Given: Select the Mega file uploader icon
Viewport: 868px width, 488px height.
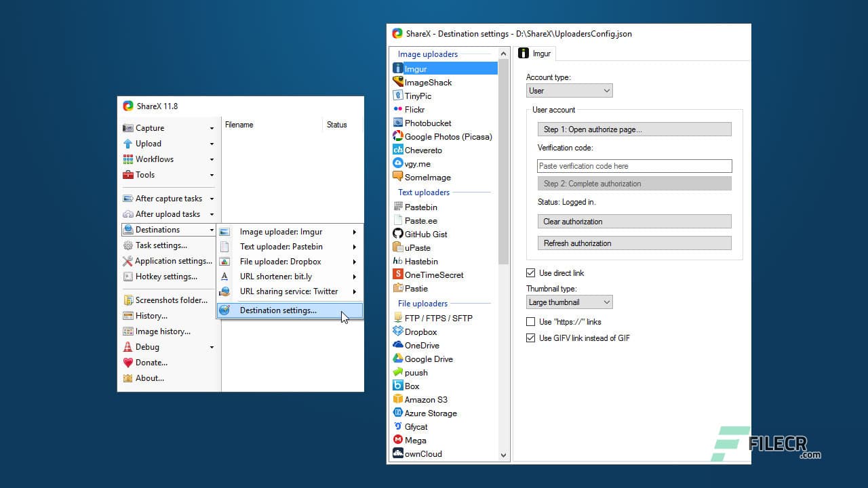Looking at the screenshot, I should (399, 440).
